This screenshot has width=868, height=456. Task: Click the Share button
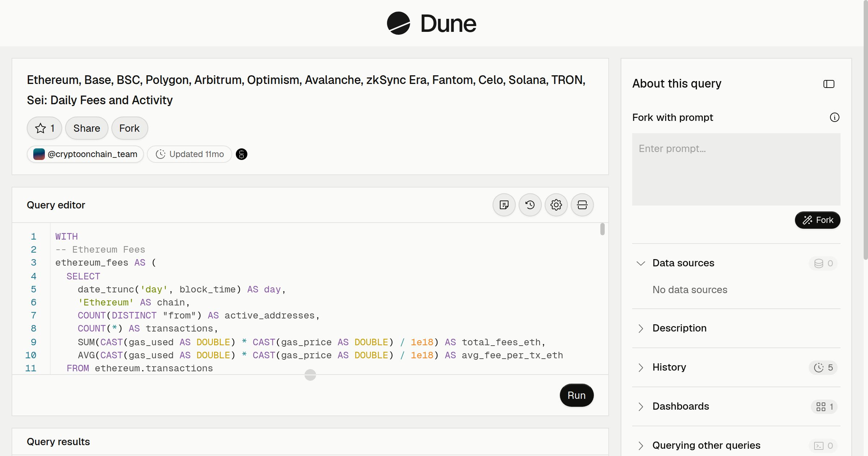click(x=87, y=128)
